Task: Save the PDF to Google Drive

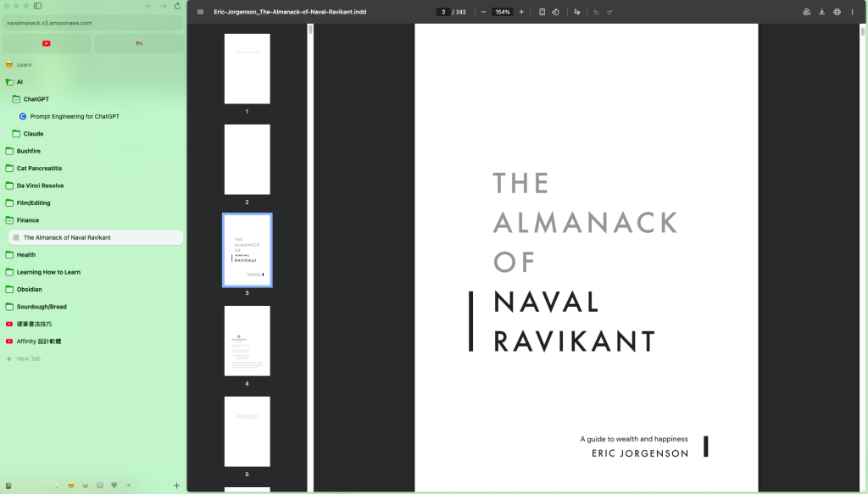Action: (807, 12)
